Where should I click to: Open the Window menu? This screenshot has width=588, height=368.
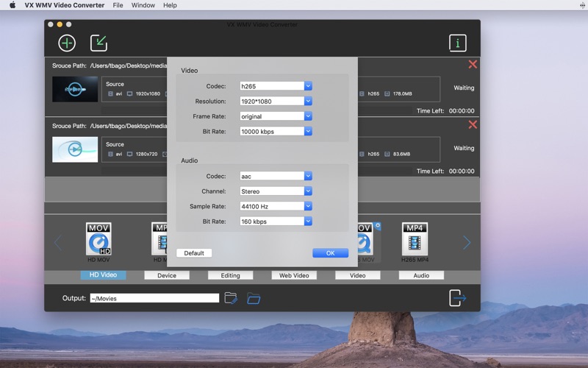pos(143,5)
